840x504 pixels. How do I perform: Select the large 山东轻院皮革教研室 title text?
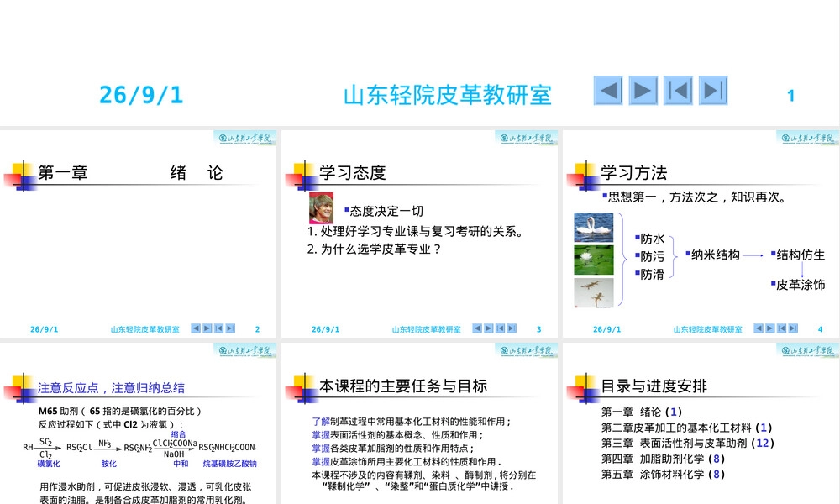tap(448, 95)
